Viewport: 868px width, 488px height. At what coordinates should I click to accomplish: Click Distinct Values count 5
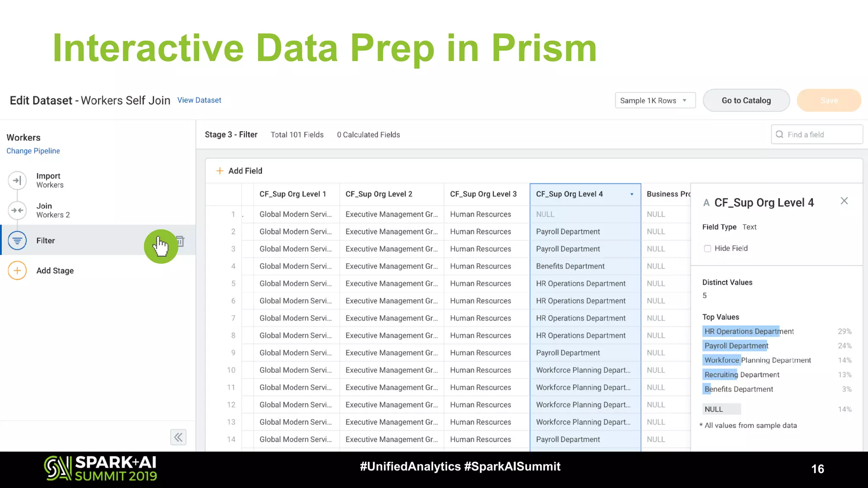704,296
